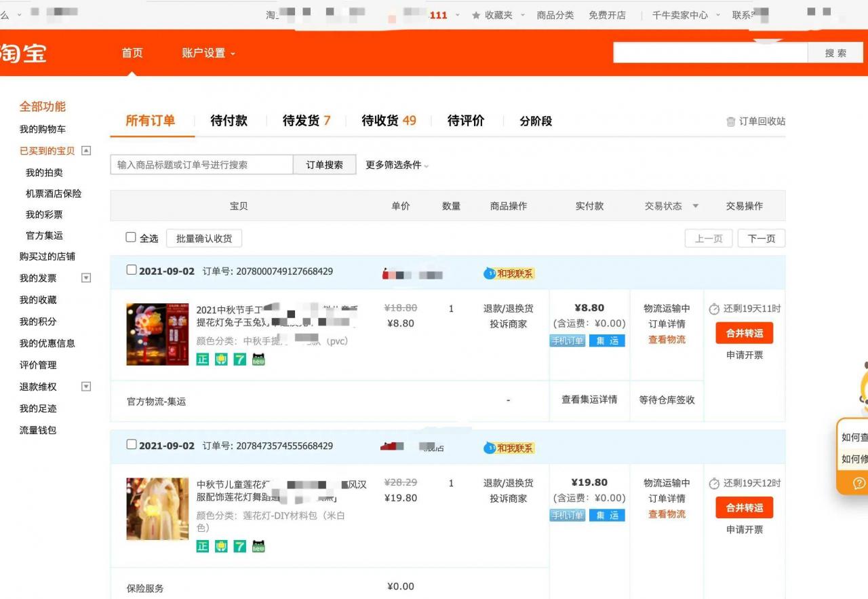Viewport: 868px width, 599px height.
Task: Check the checkbox for order 2078473574555668429
Action: [132, 446]
